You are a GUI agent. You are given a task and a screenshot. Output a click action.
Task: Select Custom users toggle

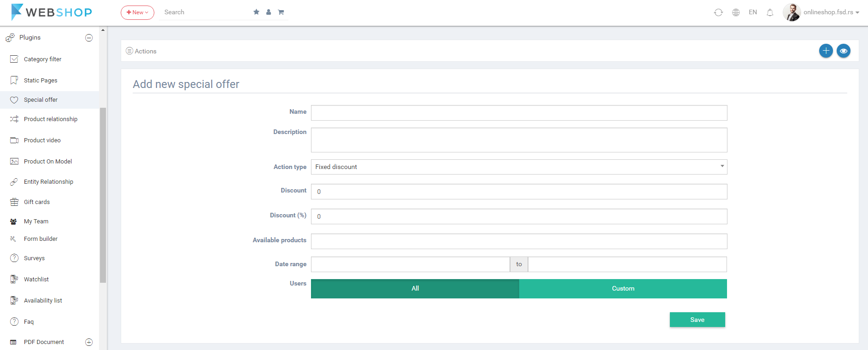tap(623, 289)
